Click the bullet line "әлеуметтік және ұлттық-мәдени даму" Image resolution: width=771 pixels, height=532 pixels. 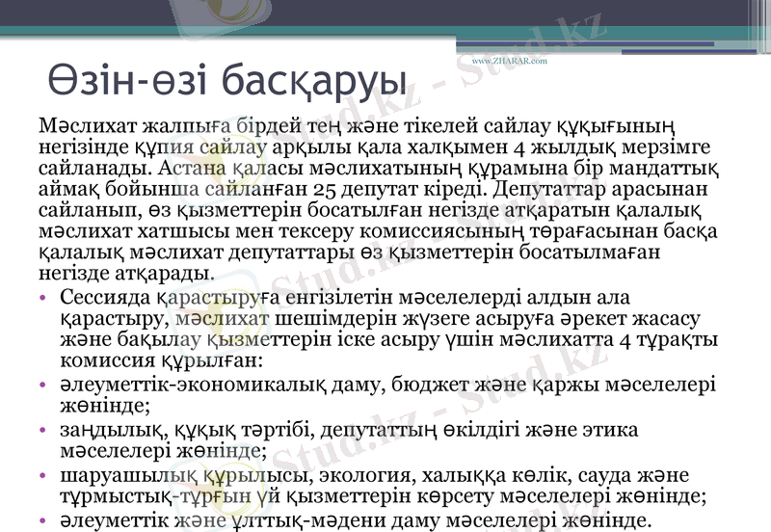coord(356,520)
